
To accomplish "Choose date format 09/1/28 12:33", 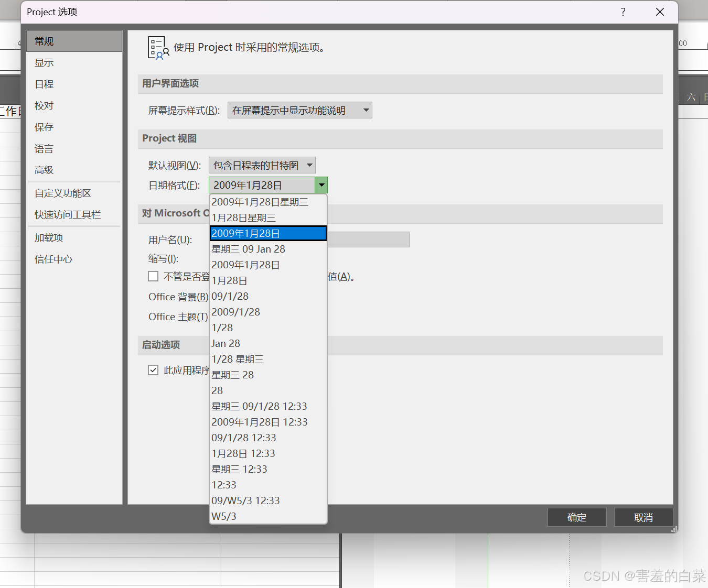I will coord(268,438).
